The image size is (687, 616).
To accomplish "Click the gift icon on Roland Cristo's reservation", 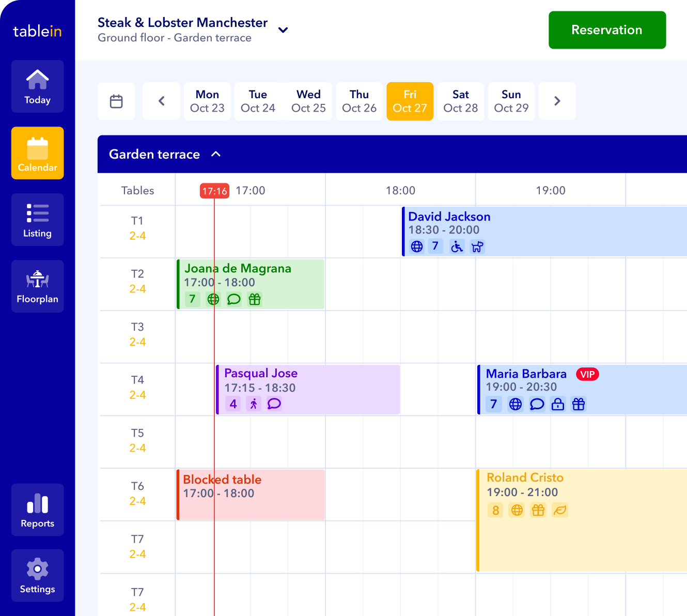I will click(538, 510).
